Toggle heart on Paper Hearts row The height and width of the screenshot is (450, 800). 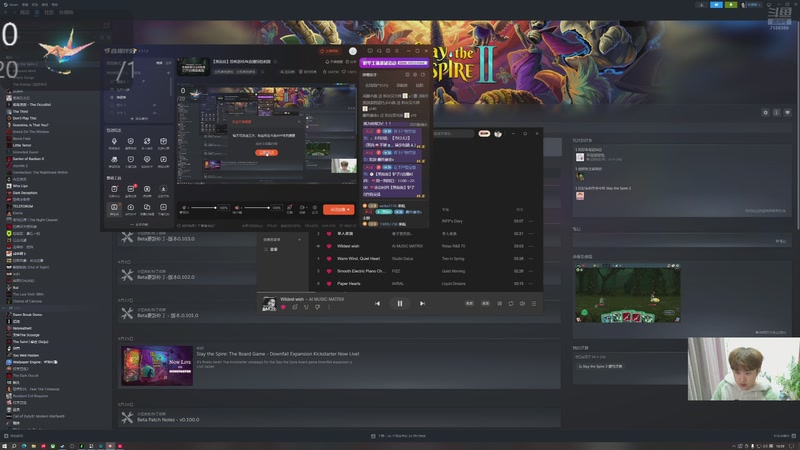[x=329, y=283]
